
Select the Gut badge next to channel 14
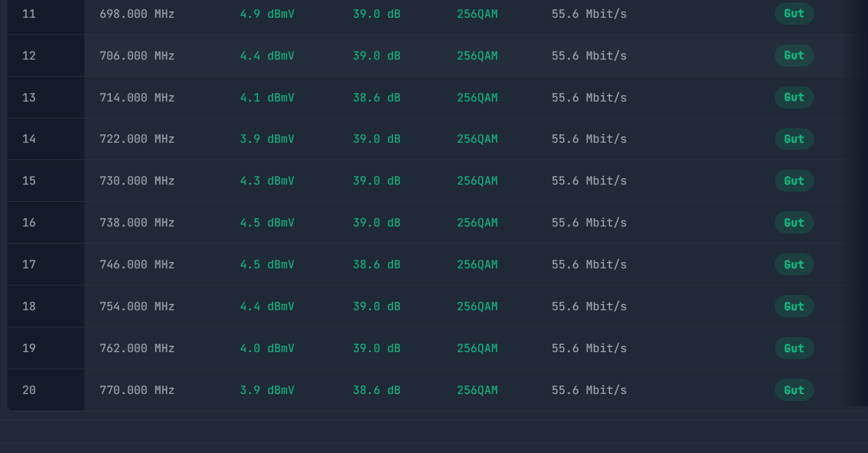[x=794, y=139]
